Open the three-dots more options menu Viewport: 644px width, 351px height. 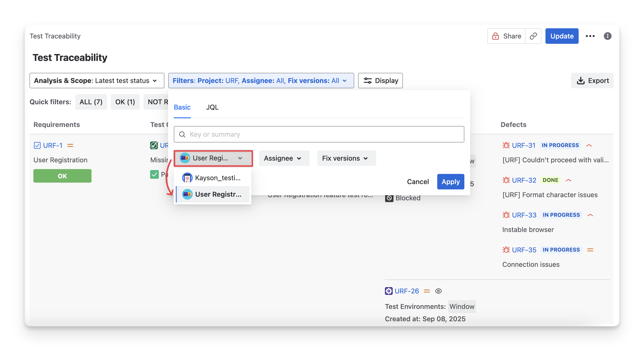coord(590,36)
